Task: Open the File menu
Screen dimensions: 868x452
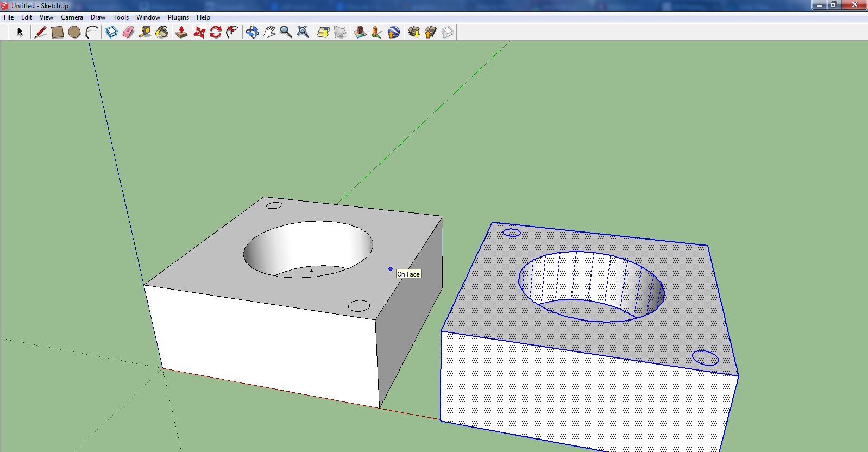Action: click(x=9, y=17)
